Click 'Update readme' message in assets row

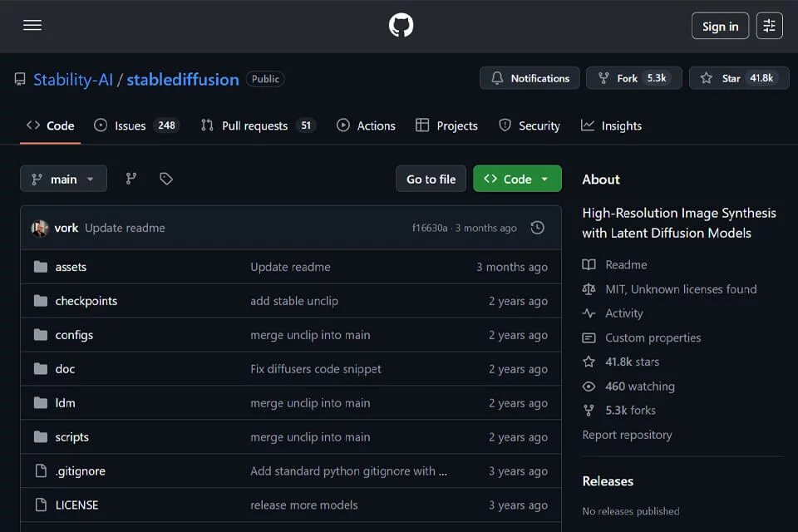point(290,267)
